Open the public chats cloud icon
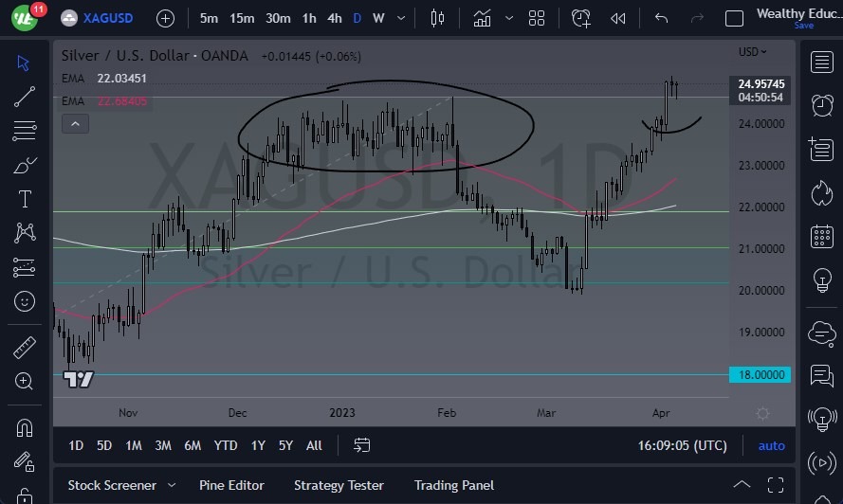This screenshot has width=843, height=504. [822, 333]
